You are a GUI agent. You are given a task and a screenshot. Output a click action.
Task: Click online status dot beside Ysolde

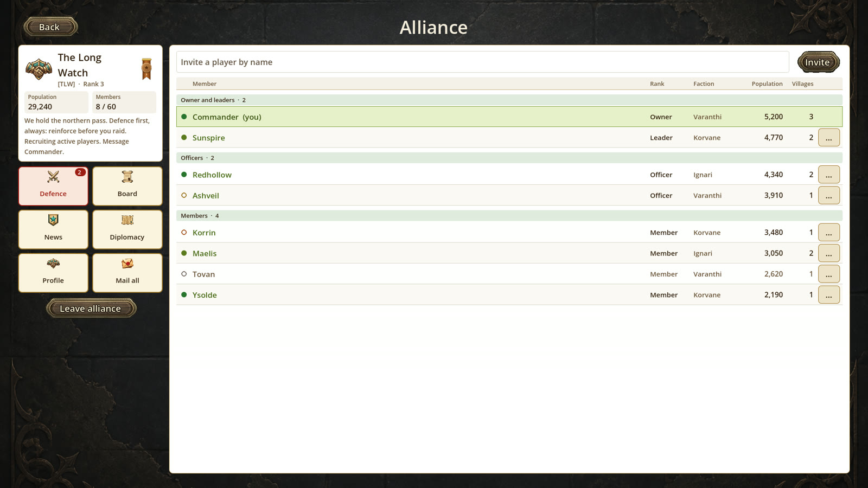(184, 294)
